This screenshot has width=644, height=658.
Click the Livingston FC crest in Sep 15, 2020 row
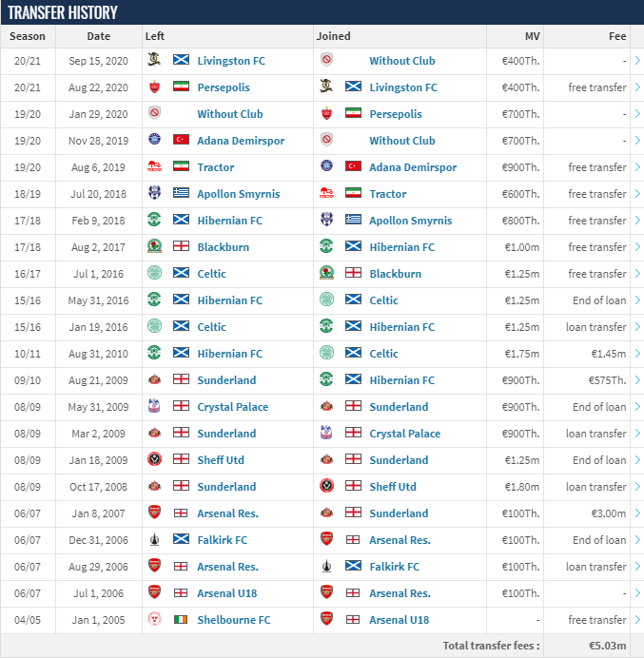pyautogui.click(x=154, y=60)
